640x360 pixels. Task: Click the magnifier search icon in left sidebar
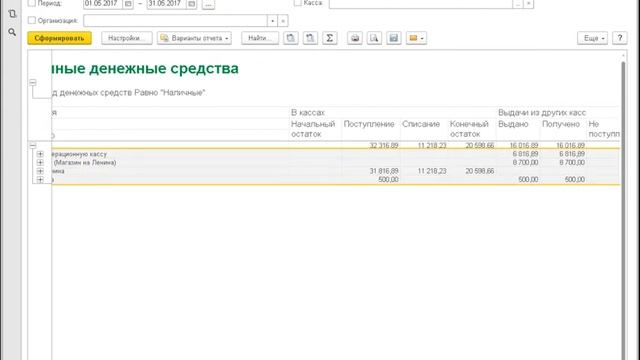click(12, 32)
